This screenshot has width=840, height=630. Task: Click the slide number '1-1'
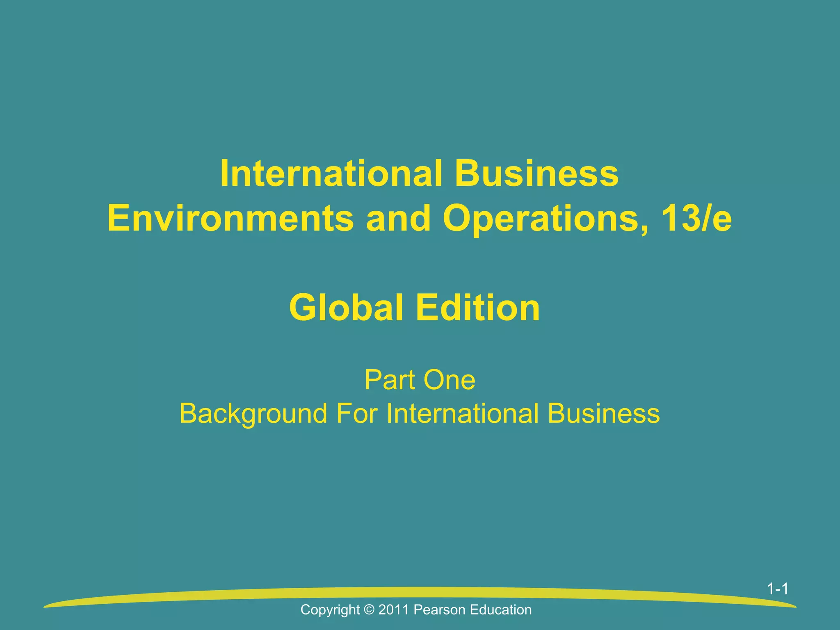[777, 589]
